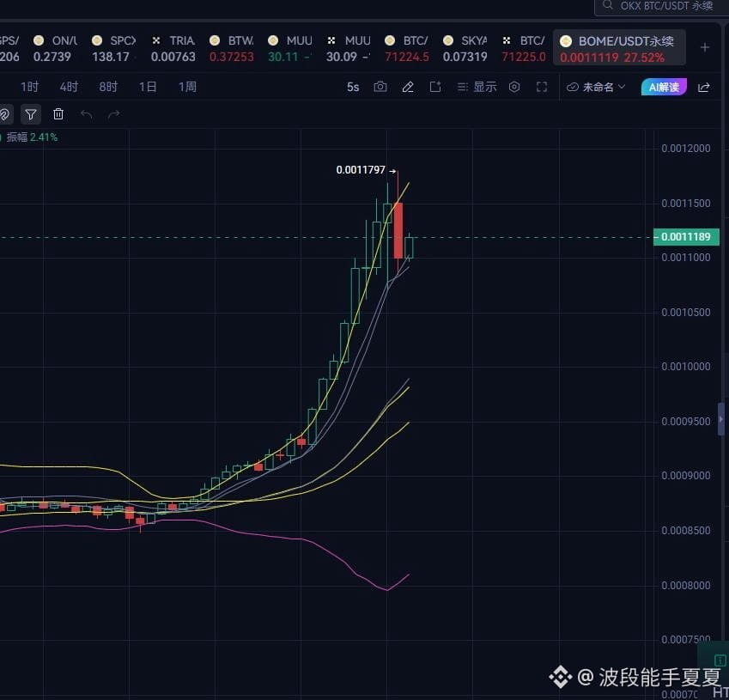Image resolution: width=729 pixels, height=700 pixels.
Task: Redo the drawing action
Action: coord(114,114)
